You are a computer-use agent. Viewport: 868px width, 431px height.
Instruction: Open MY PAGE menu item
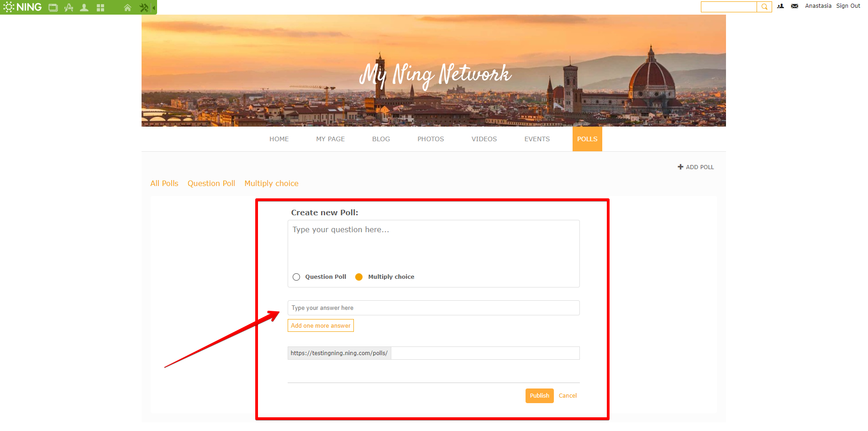(331, 139)
